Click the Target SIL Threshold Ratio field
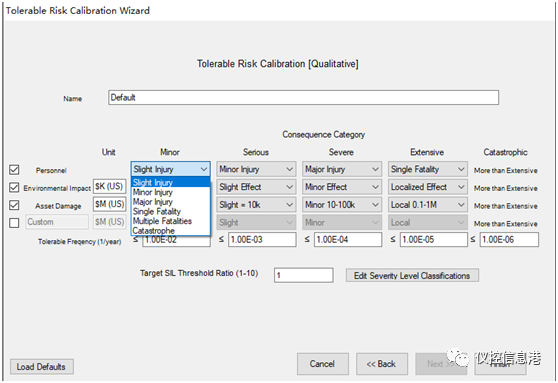This screenshot has width=558, height=383. [x=304, y=275]
